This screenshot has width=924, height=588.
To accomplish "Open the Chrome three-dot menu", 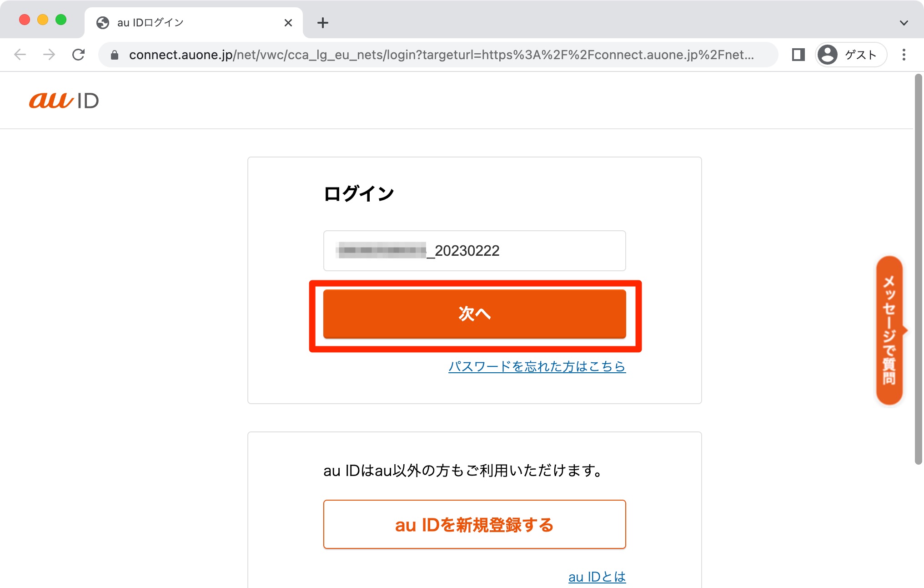I will click(x=904, y=55).
